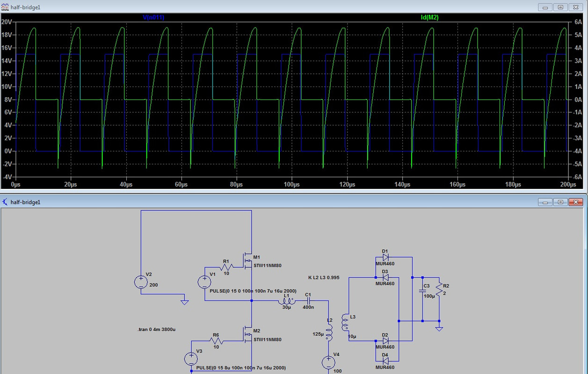Click the ground symbol below R2
The height and width of the screenshot is (374, 588).
(x=439, y=328)
